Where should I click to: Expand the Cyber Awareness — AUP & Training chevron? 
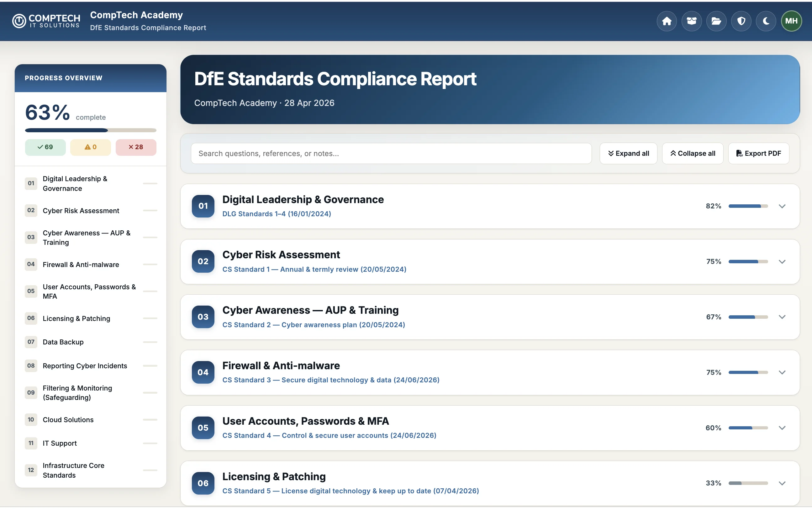pos(782,317)
